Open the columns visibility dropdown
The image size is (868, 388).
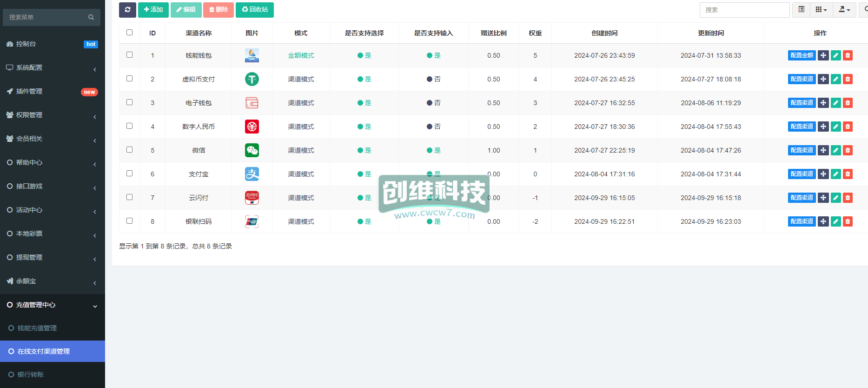tap(821, 10)
